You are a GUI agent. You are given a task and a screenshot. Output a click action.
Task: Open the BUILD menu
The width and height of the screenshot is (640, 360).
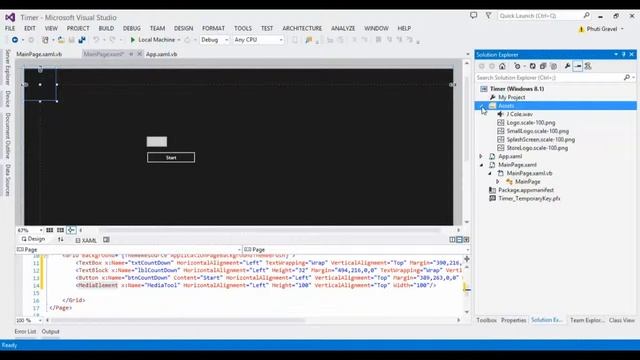coord(106,28)
